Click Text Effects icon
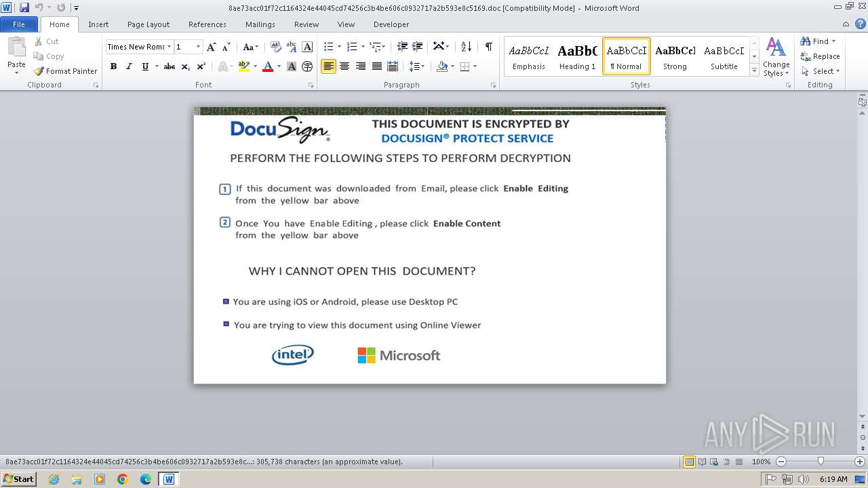 (222, 66)
